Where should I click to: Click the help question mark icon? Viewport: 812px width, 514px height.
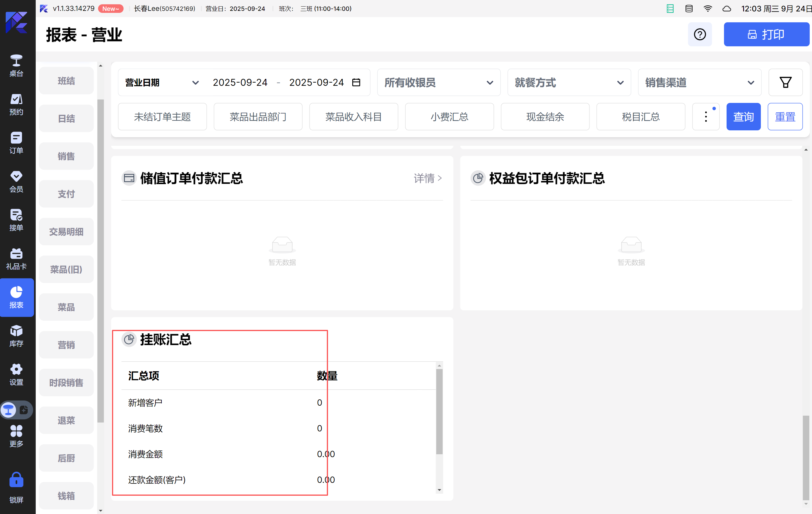coord(700,34)
